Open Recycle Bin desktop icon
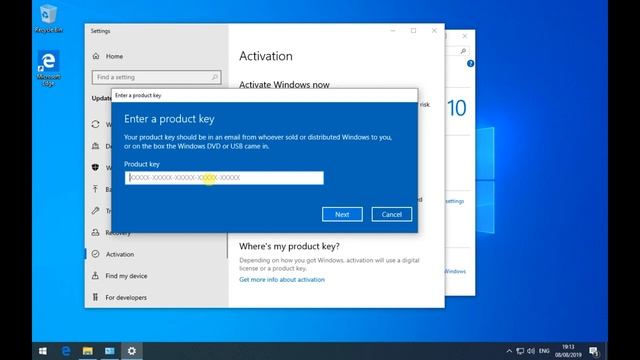The width and height of the screenshot is (640, 360). click(48, 19)
